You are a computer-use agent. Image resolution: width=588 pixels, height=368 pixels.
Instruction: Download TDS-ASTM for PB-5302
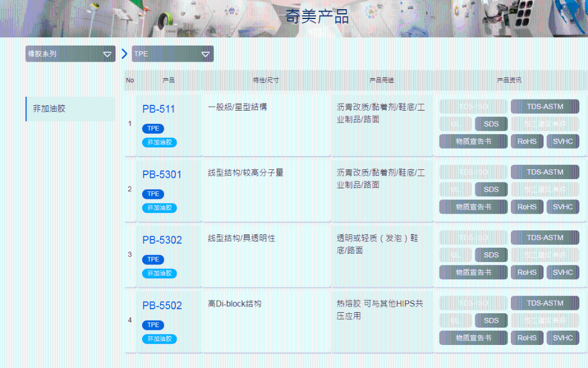coord(545,238)
